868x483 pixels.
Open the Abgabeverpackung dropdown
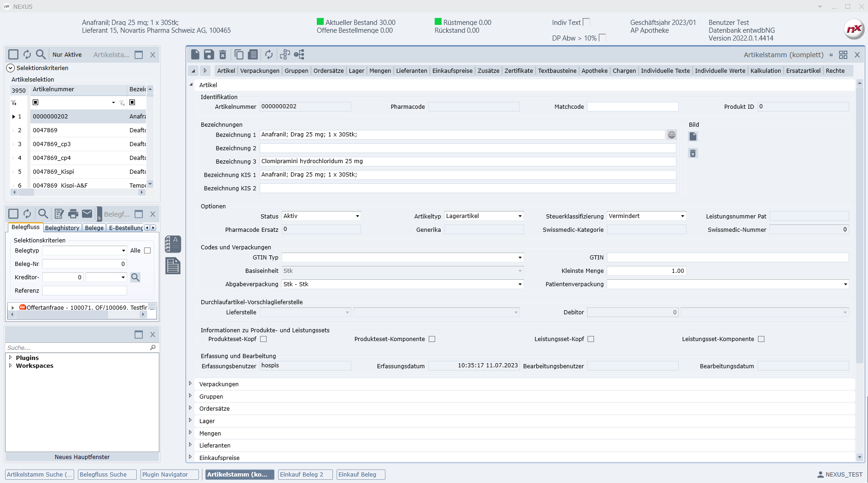click(x=520, y=284)
